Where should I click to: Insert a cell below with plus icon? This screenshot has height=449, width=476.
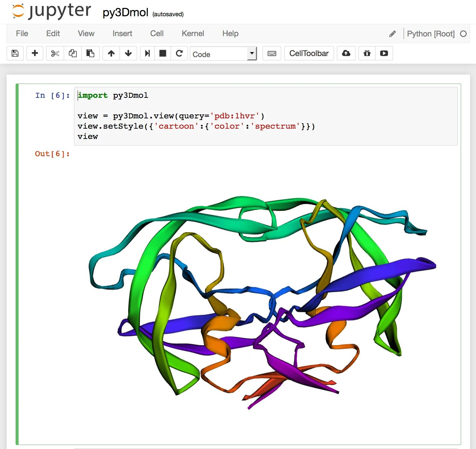35,53
